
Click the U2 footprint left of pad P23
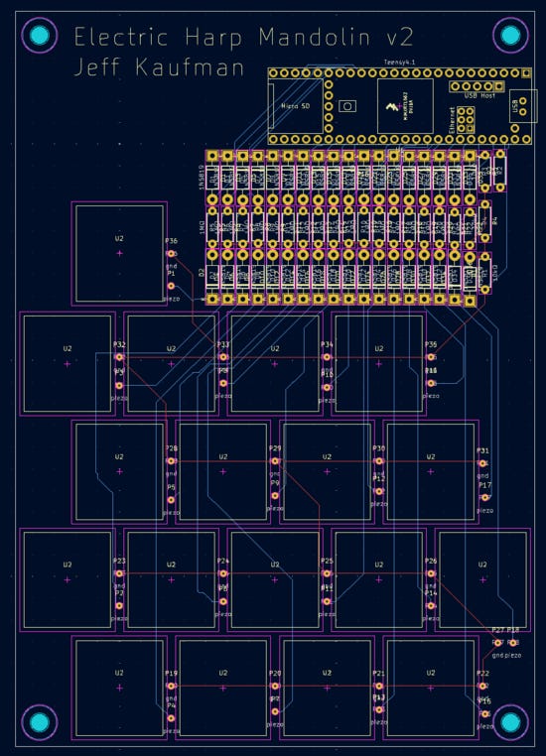tap(68, 580)
